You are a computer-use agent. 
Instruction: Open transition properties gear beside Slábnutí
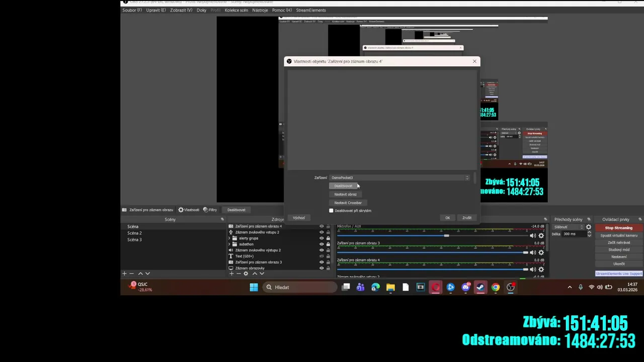pos(589,227)
